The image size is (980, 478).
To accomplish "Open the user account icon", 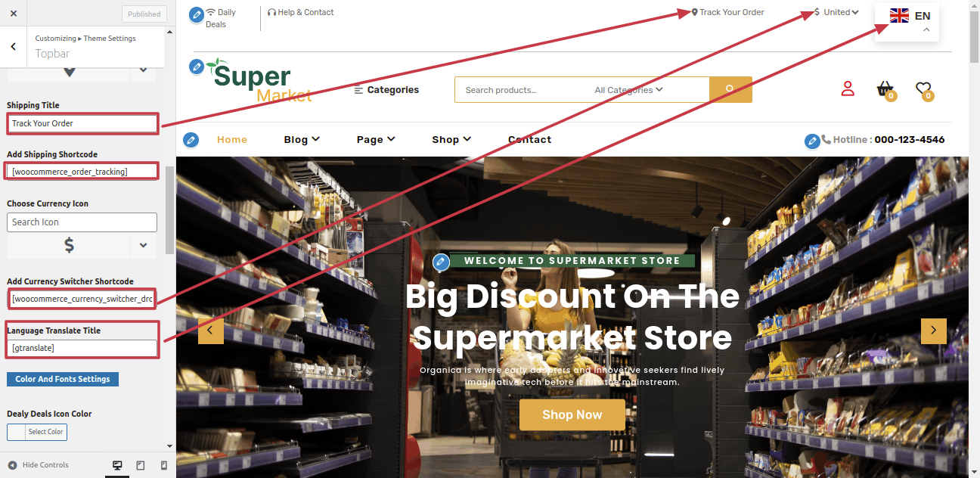I will tap(848, 88).
